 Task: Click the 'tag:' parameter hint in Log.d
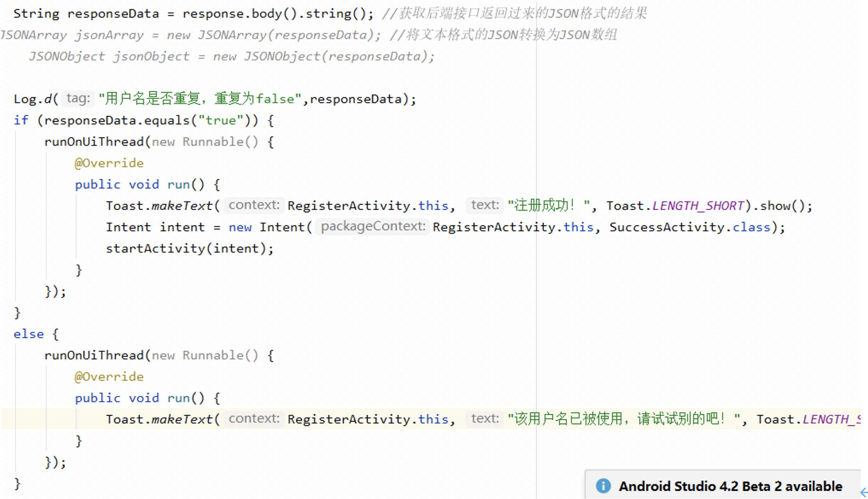pos(78,98)
